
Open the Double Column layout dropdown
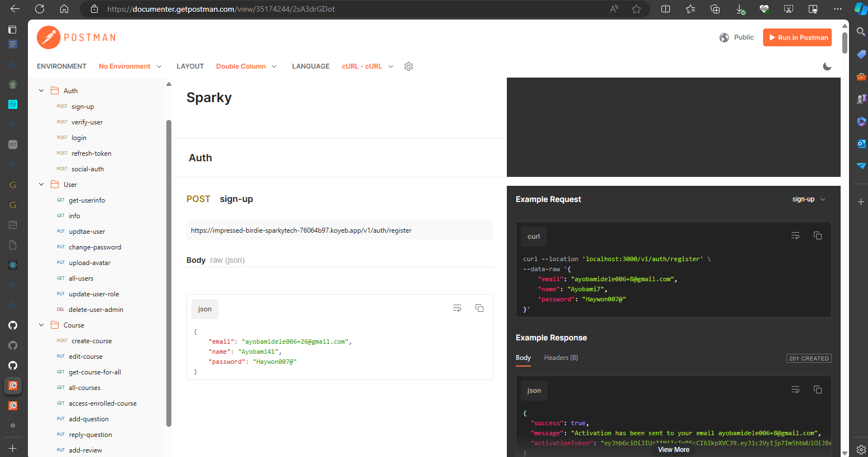246,66
